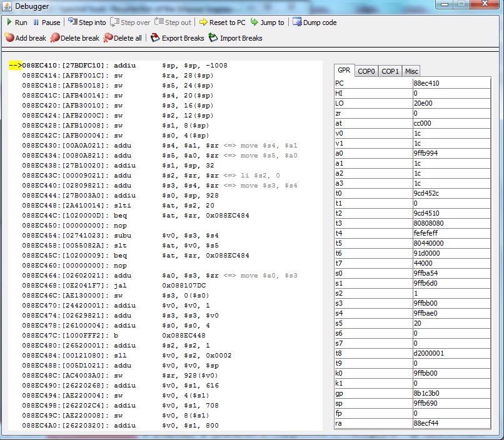Select the GPR tab
The image size is (504, 440).
pyautogui.click(x=344, y=71)
